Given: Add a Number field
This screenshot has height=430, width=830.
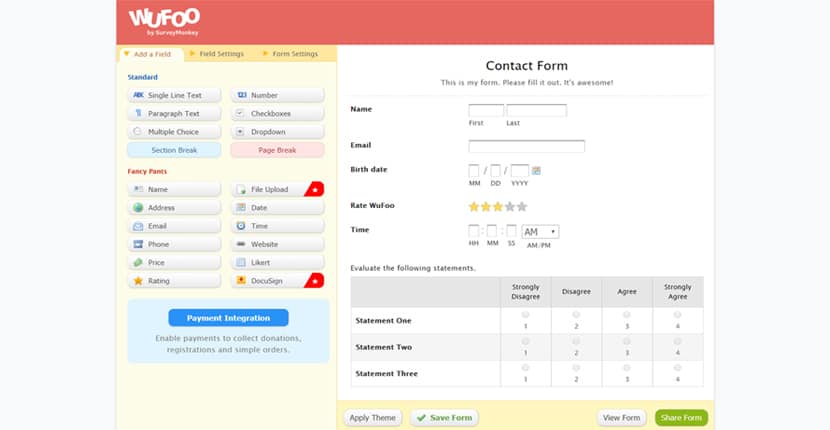Looking at the screenshot, I should pyautogui.click(x=277, y=95).
